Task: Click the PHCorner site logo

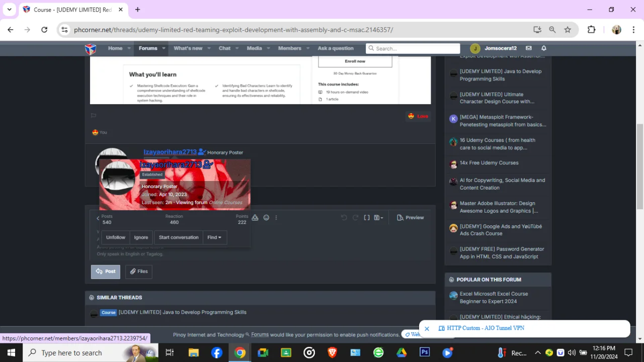Action: (90, 49)
